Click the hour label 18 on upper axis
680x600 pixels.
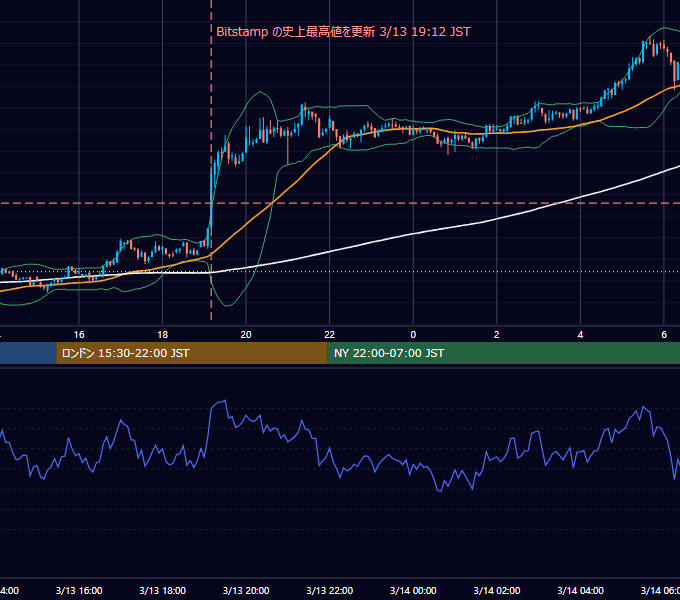(x=163, y=334)
